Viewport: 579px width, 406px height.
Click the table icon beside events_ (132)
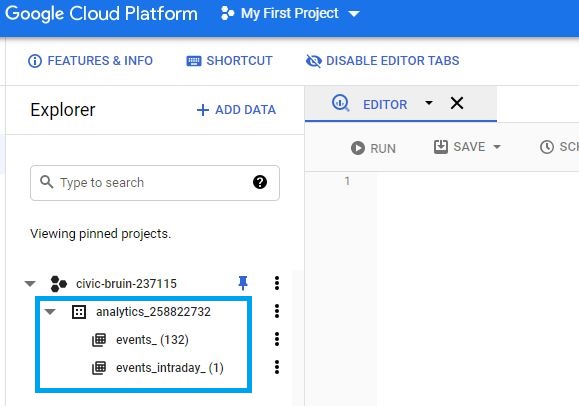pyautogui.click(x=99, y=340)
